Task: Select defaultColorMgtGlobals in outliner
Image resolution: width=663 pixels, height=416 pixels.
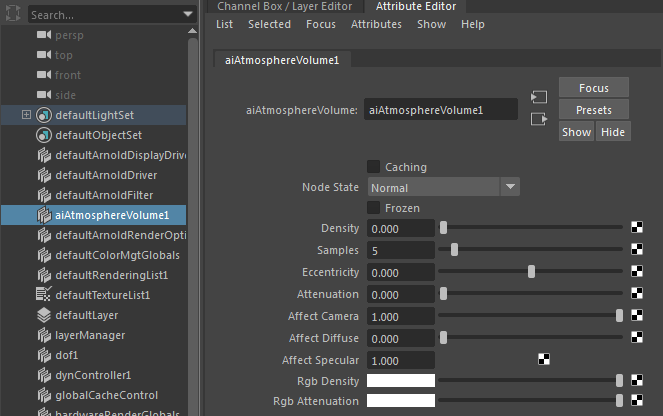Action: pos(93,255)
